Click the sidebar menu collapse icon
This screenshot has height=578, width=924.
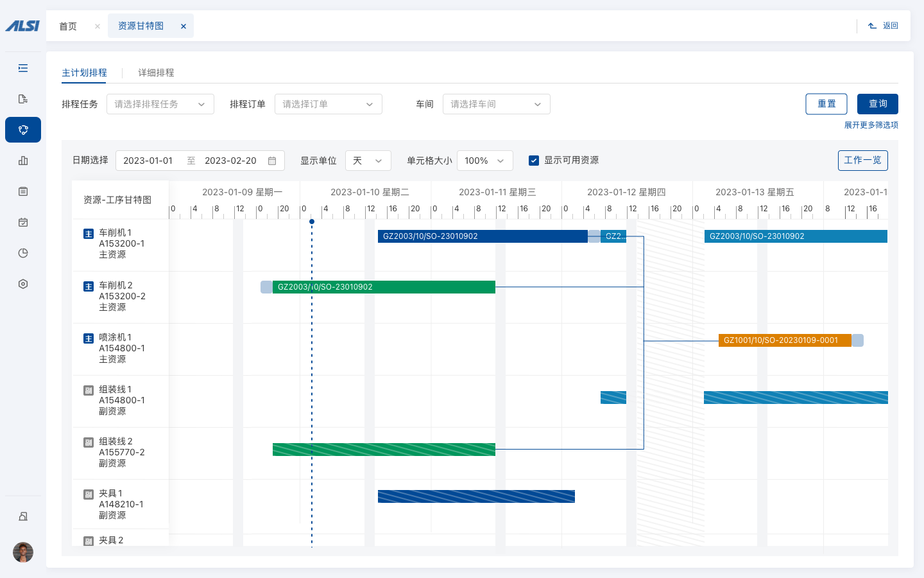pos(23,68)
